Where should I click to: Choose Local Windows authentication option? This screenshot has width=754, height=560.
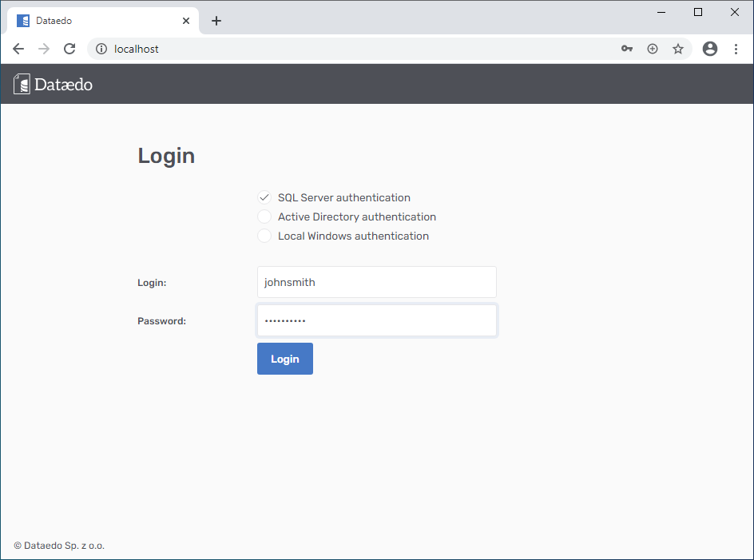264,236
